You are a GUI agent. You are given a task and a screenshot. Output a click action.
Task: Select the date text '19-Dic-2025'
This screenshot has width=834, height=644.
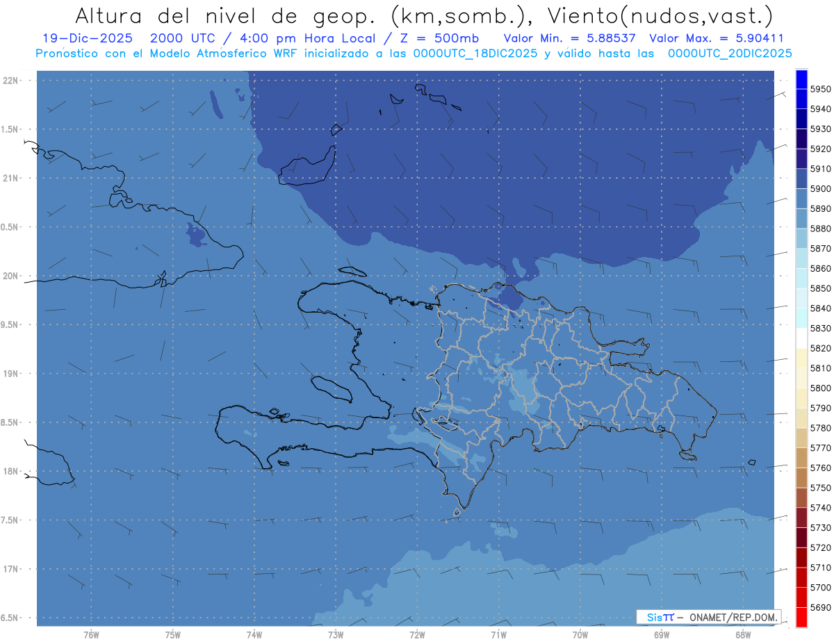click(86, 38)
